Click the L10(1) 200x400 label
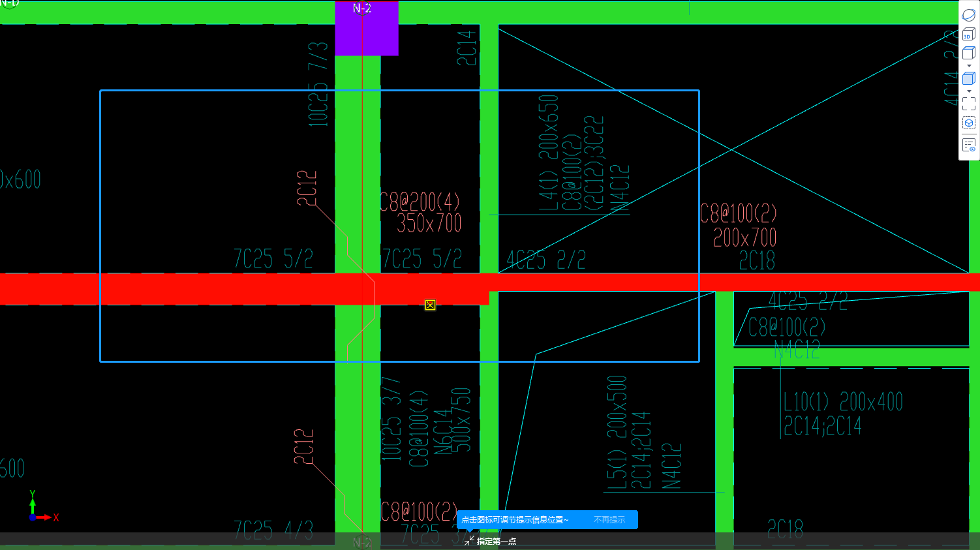Image resolution: width=980 pixels, height=550 pixels. [843, 401]
